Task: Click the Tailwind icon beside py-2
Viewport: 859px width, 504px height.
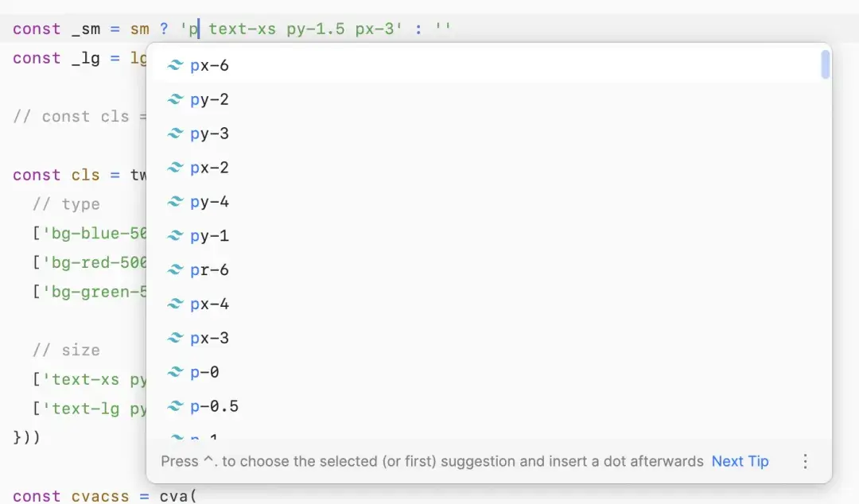Action: tap(175, 99)
